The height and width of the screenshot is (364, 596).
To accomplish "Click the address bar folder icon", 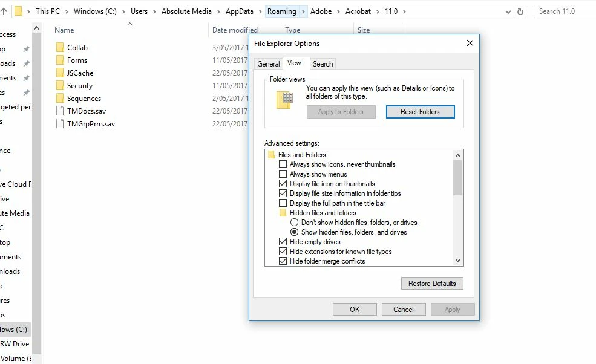I will (18, 11).
